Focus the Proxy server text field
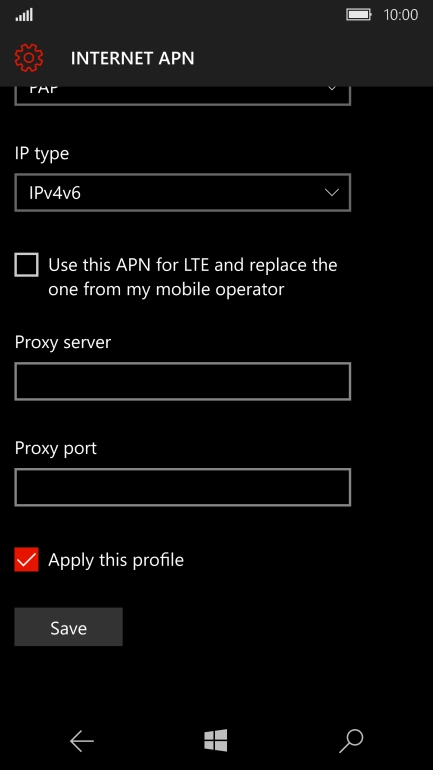 183,382
